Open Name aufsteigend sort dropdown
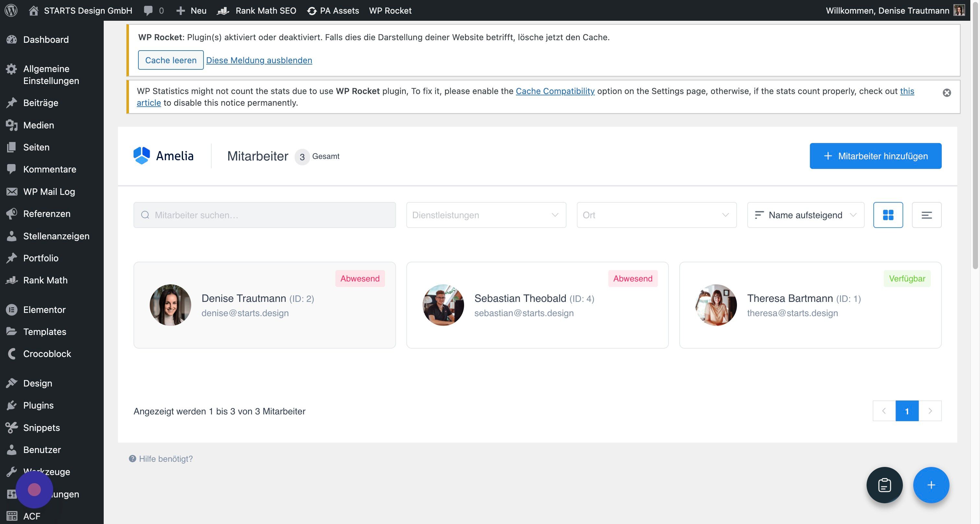The height and width of the screenshot is (524, 980). [x=806, y=215]
